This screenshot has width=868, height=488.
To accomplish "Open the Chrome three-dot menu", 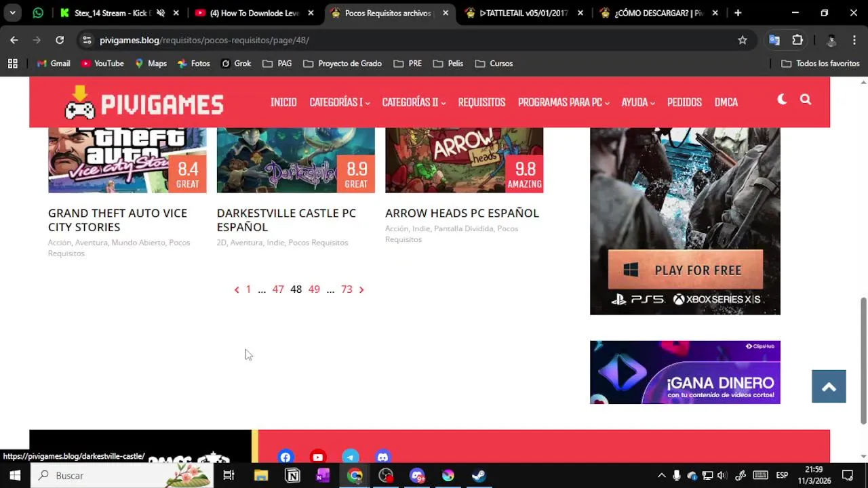I will [x=856, y=40].
